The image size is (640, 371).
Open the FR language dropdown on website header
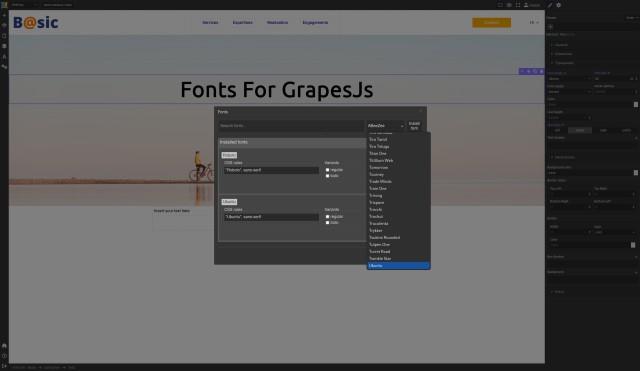(534, 22)
